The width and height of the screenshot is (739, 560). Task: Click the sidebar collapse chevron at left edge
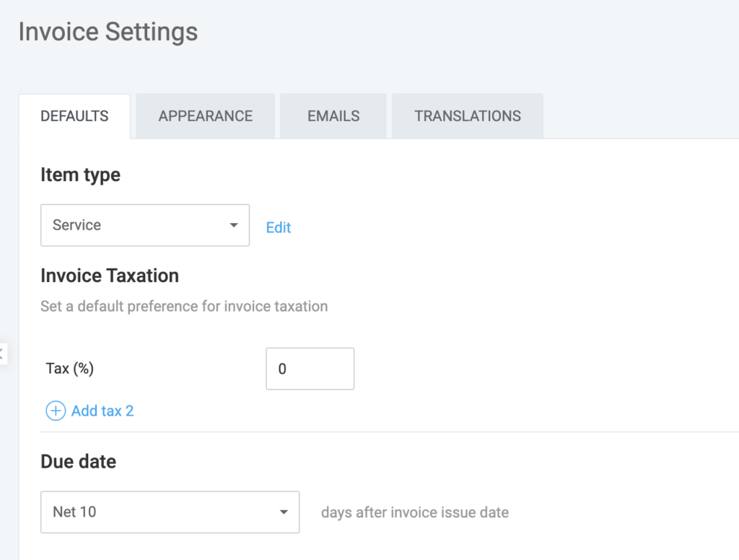tap(2, 354)
